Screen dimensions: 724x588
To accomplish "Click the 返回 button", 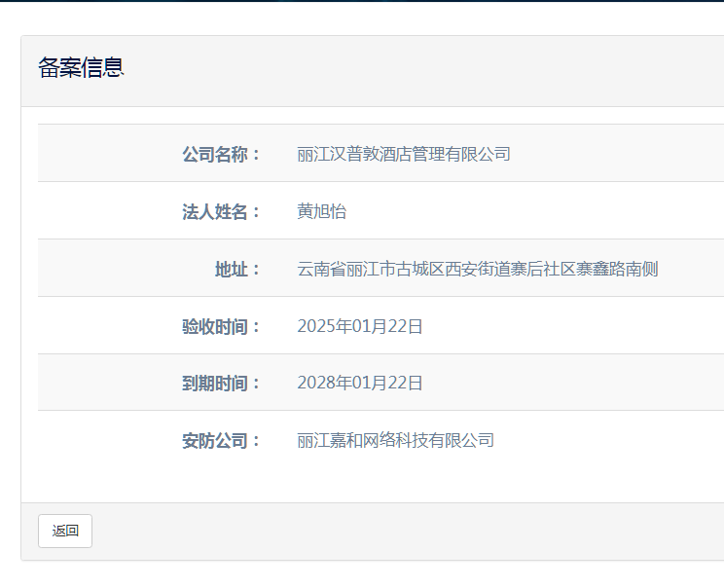I will pyautogui.click(x=65, y=531).
